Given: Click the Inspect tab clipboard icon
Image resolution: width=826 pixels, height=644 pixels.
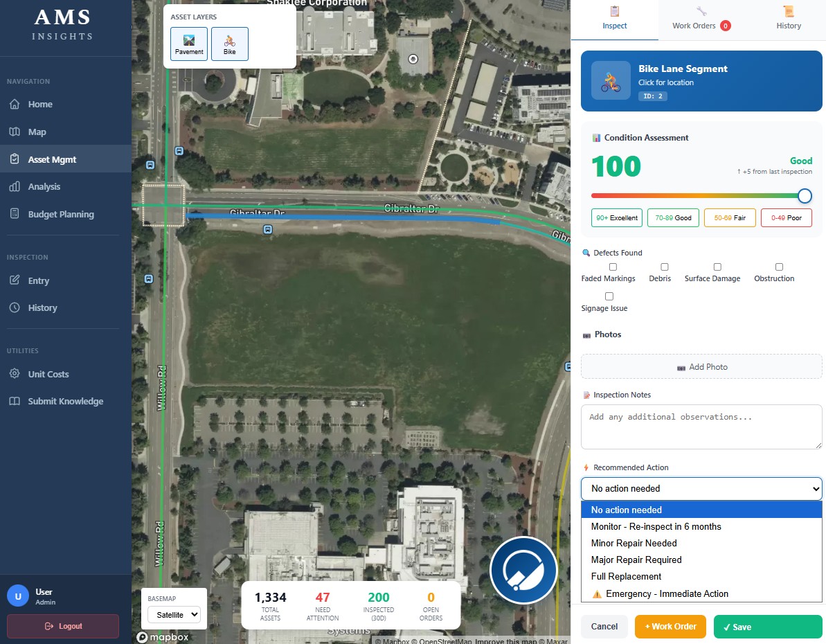Looking at the screenshot, I should (x=615, y=11).
